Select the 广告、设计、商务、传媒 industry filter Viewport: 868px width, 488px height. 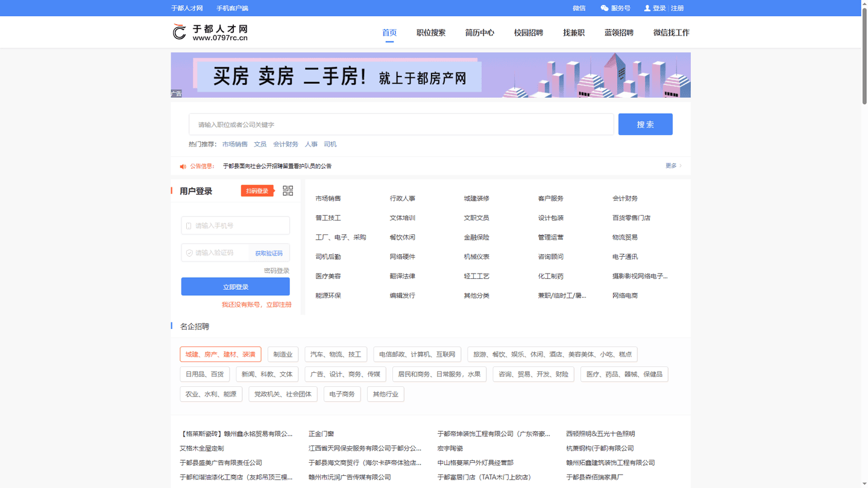point(345,374)
